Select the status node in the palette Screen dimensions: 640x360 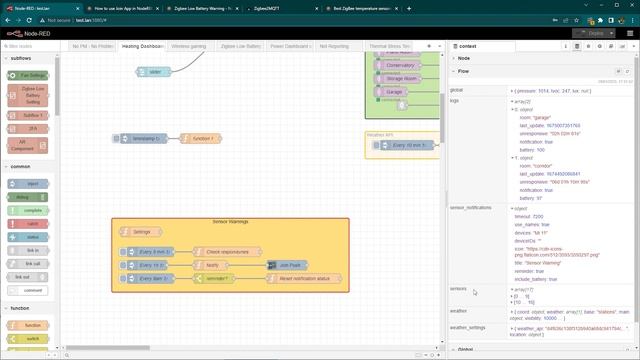[28, 237]
